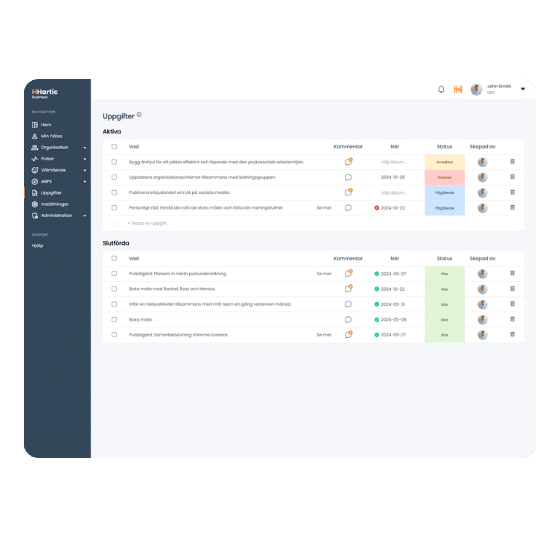Delete the Uppdatera organisationsschemat task
This screenshot has width=560, height=537.
click(512, 177)
